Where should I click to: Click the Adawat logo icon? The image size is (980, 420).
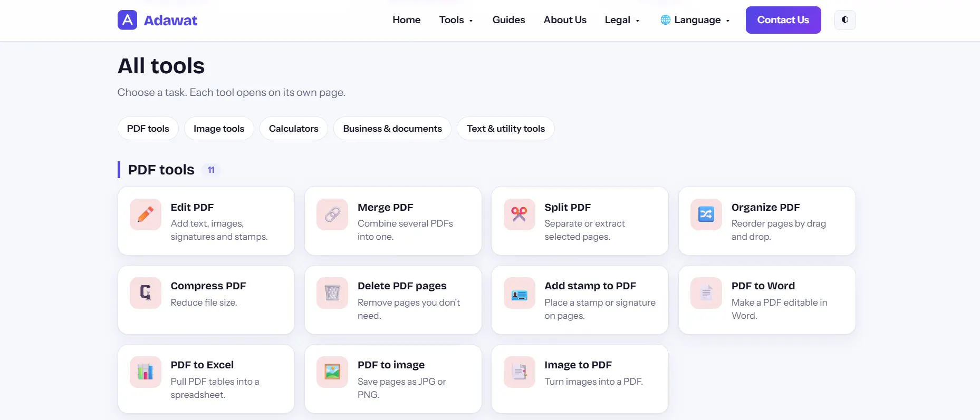127,20
